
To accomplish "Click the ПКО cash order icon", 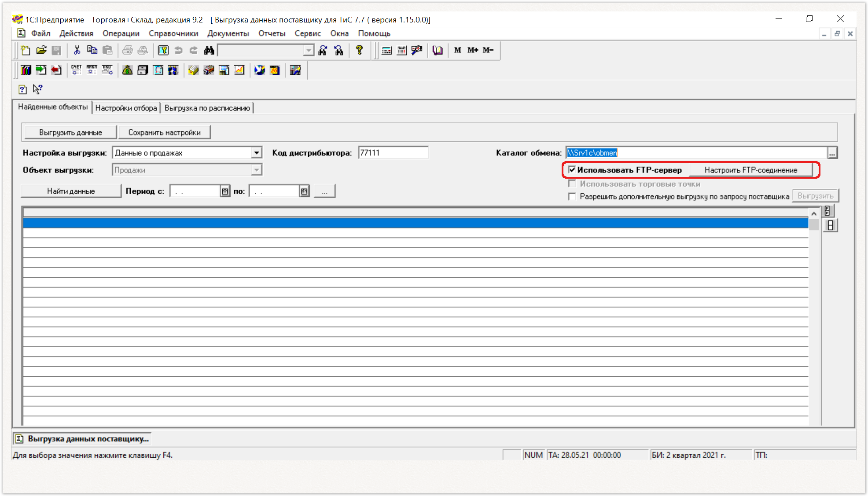I will click(107, 70).
